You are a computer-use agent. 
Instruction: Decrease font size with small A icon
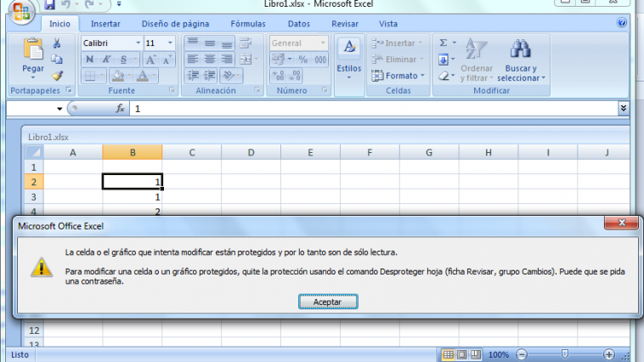click(167, 60)
